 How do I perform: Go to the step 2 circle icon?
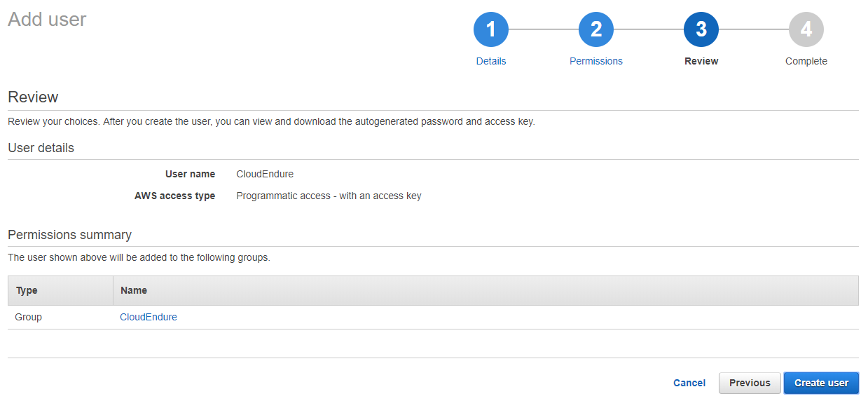(x=596, y=29)
